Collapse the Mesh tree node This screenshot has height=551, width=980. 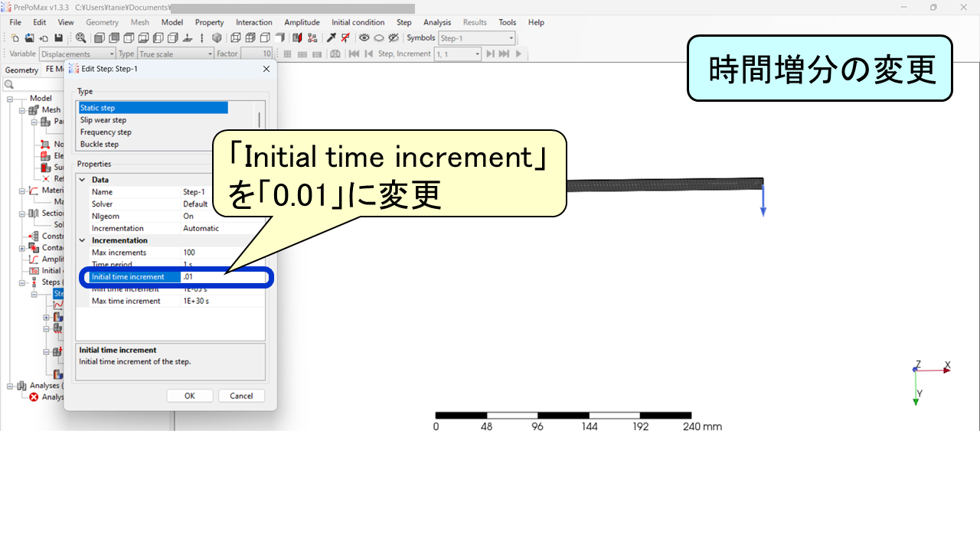click(22, 110)
